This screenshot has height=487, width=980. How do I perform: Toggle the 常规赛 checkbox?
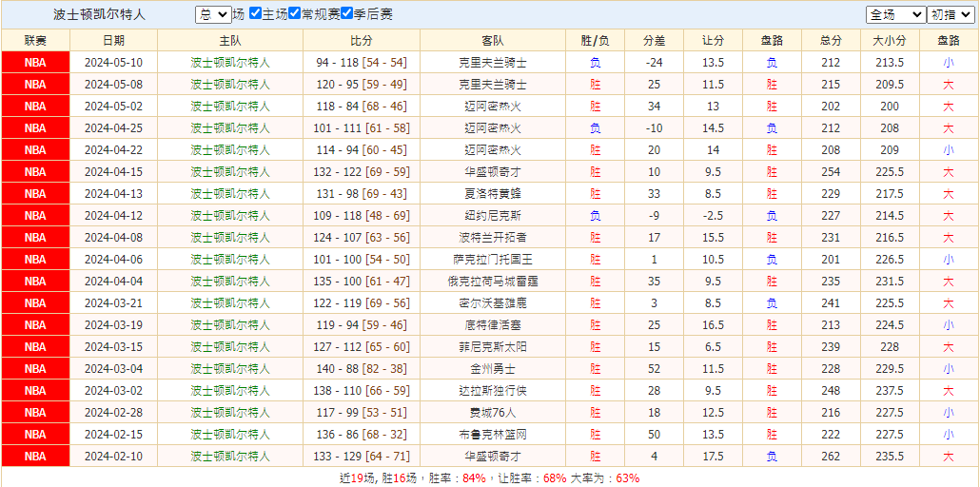click(x=294, y=13)
